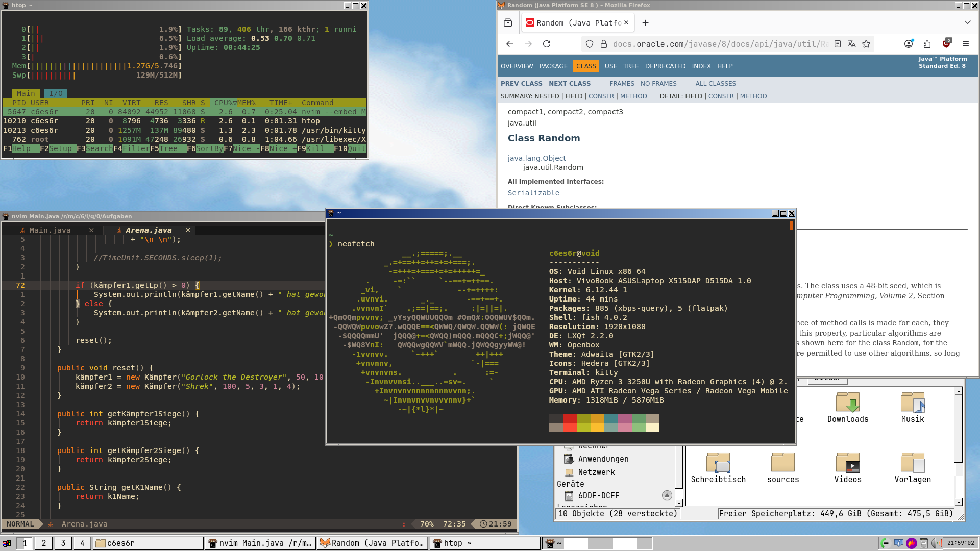Open TREE in Javadoc navigation

(631, 66)
